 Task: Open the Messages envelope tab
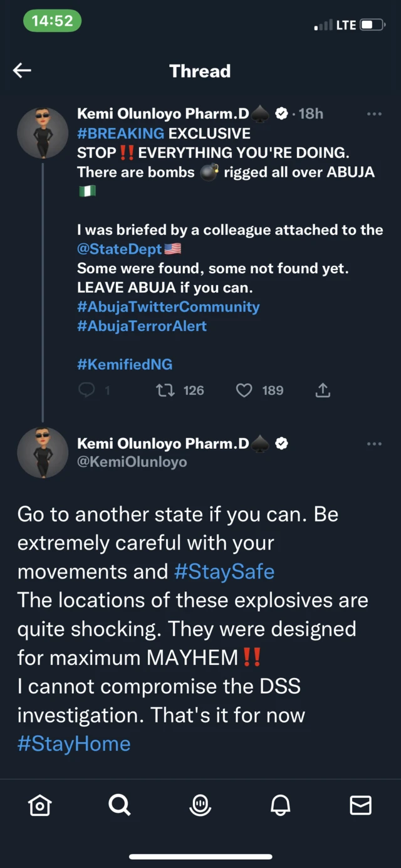(x=361, y=805)
